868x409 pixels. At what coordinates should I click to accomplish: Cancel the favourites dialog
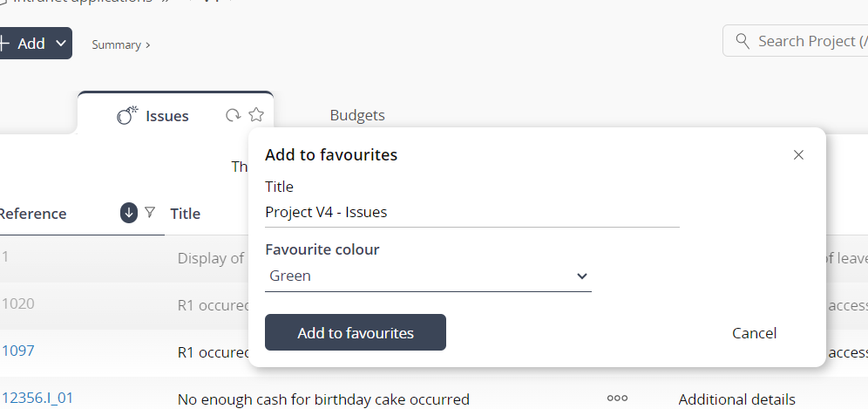tap(754, 333)
